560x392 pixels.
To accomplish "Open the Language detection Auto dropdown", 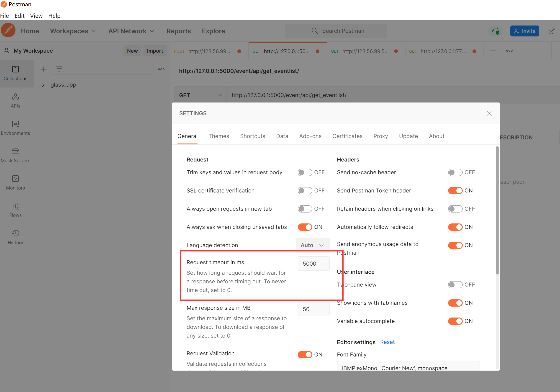I will click(x=312, y=245).
